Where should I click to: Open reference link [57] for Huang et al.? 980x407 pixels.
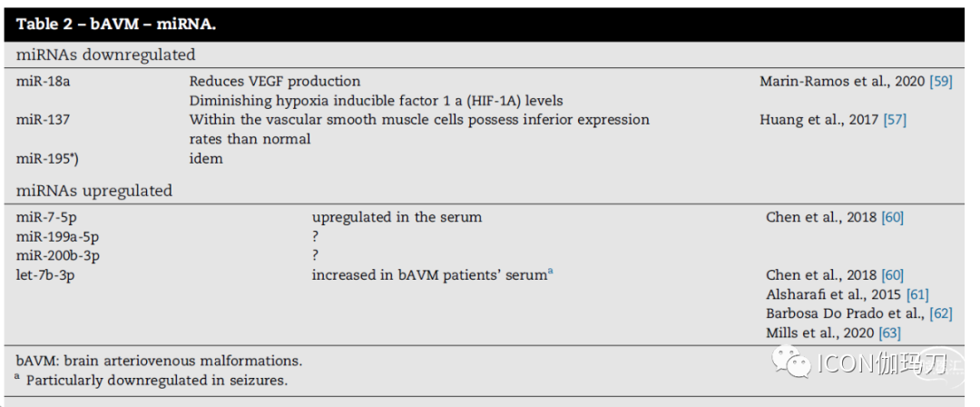click(895, 120)
